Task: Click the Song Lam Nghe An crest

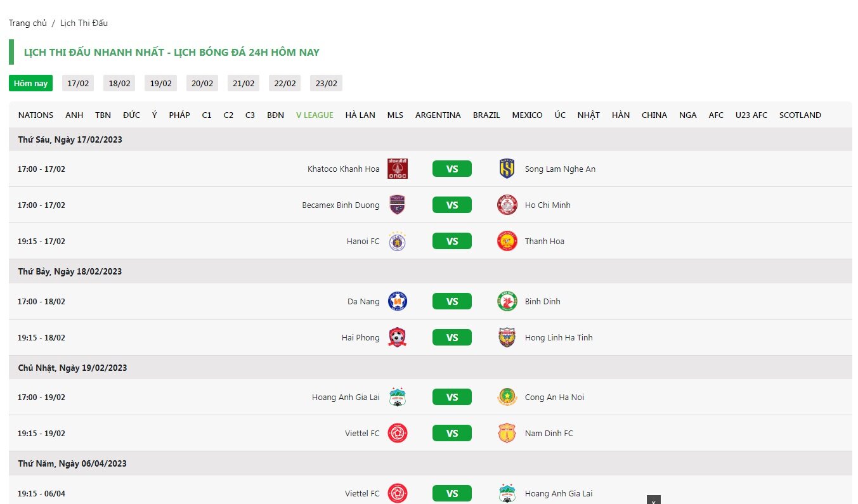Action: click(x=507, y=169)
